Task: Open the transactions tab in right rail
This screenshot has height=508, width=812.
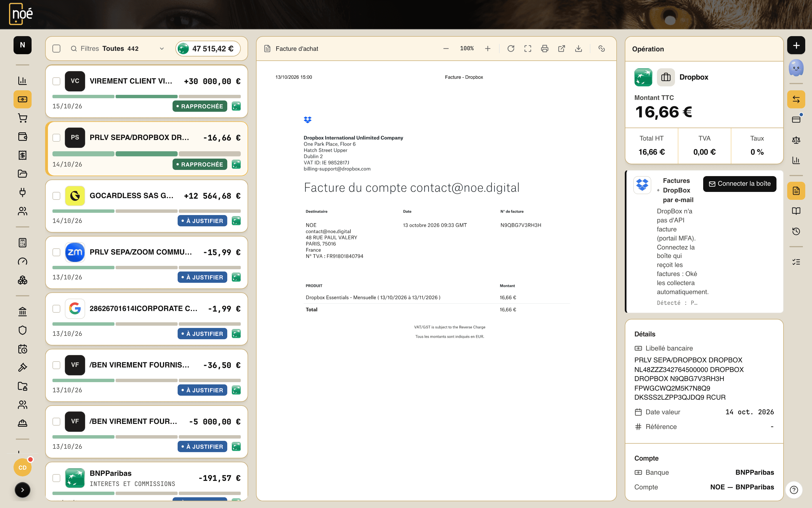Action: click(x=796, y=99)
